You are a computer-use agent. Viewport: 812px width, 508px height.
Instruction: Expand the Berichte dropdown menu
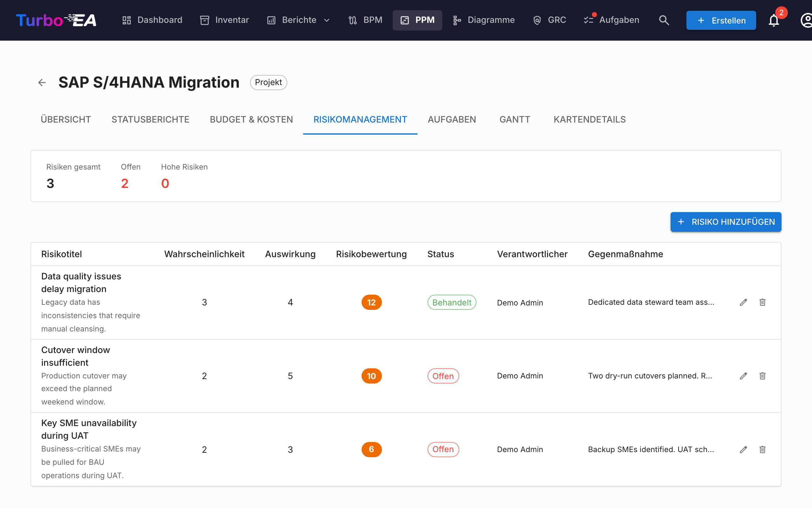pos(298,20)
